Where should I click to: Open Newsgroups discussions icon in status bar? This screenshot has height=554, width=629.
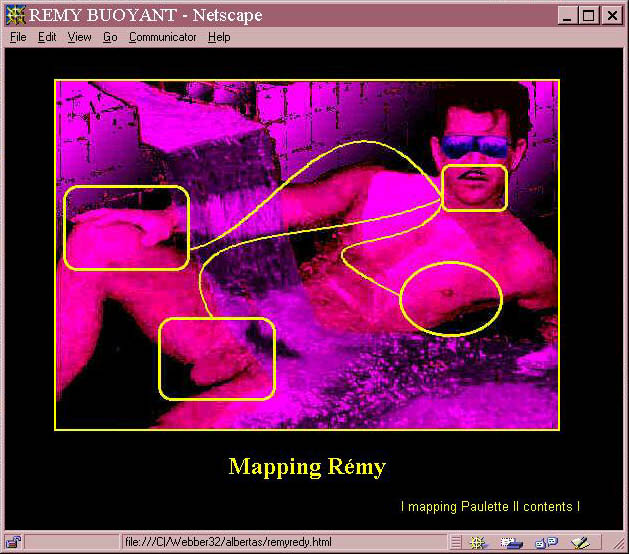tap(546, 543)
